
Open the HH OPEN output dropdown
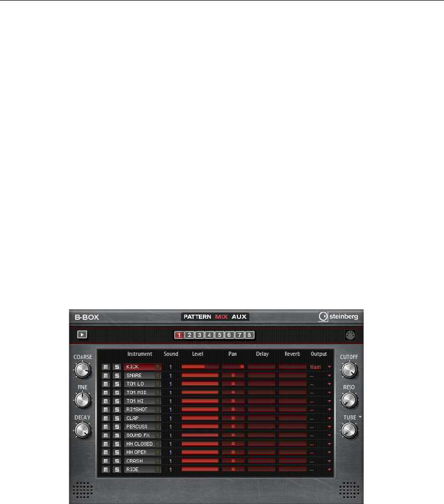329,452
